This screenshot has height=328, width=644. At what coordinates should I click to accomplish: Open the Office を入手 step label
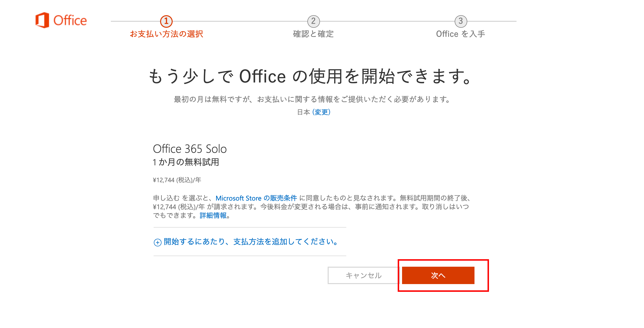coord(460,34)
